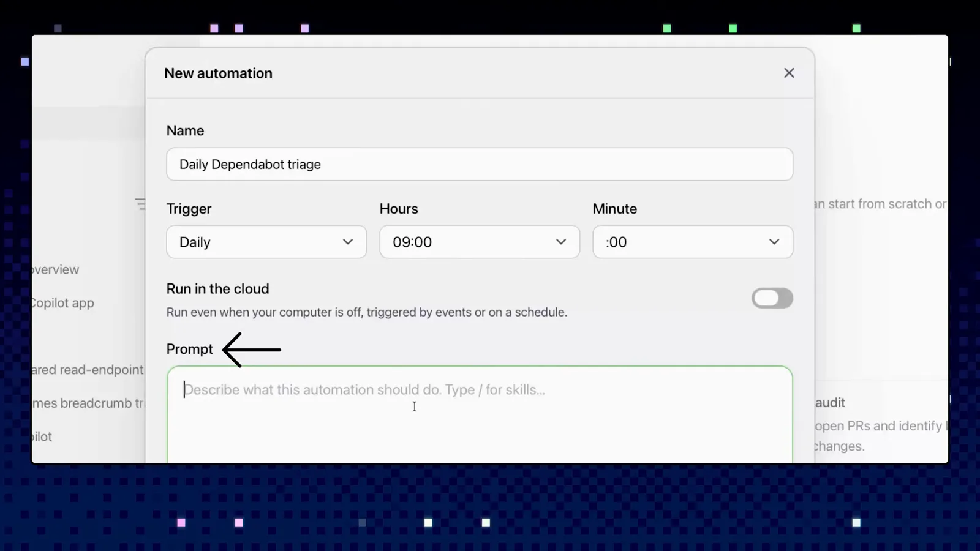980x551 pixels.
Task: Select the 'Copilot app' sidebar item in background
Action: pyautogui.click(x=62, y=303)
